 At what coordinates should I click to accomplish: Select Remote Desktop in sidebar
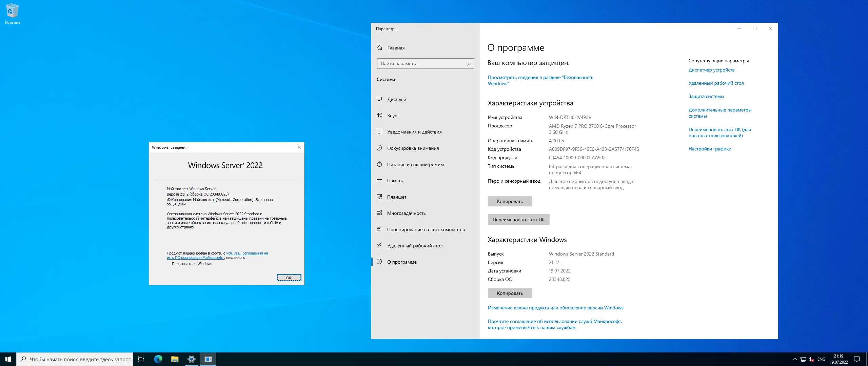click(x=414, y=246)
